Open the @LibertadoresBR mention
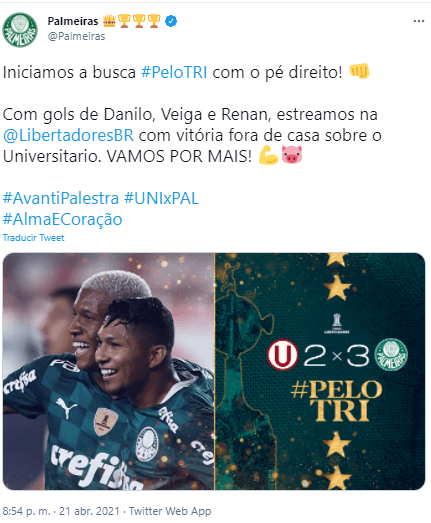The image size is (431, 523). 68,135
